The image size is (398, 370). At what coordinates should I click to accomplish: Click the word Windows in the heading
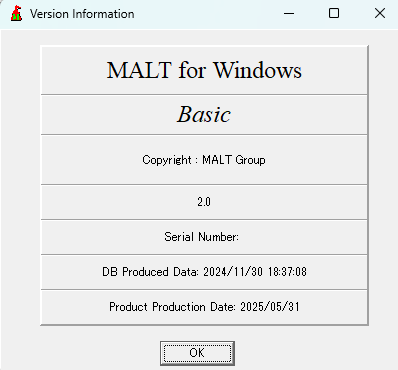tap(257, 70)
